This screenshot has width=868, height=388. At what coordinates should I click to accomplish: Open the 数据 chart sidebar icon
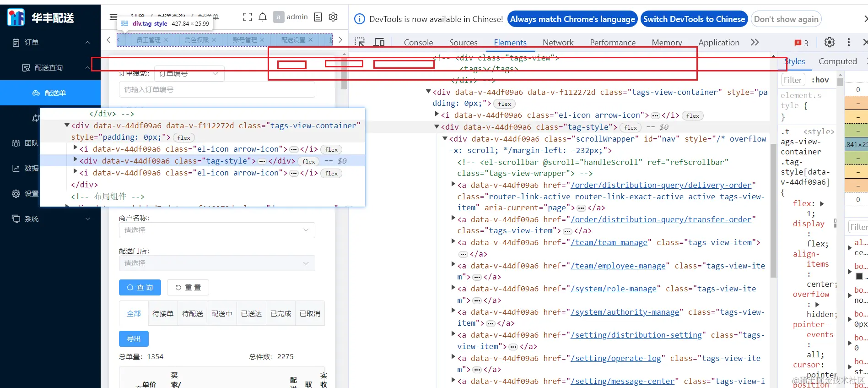(x=16, y=169)
